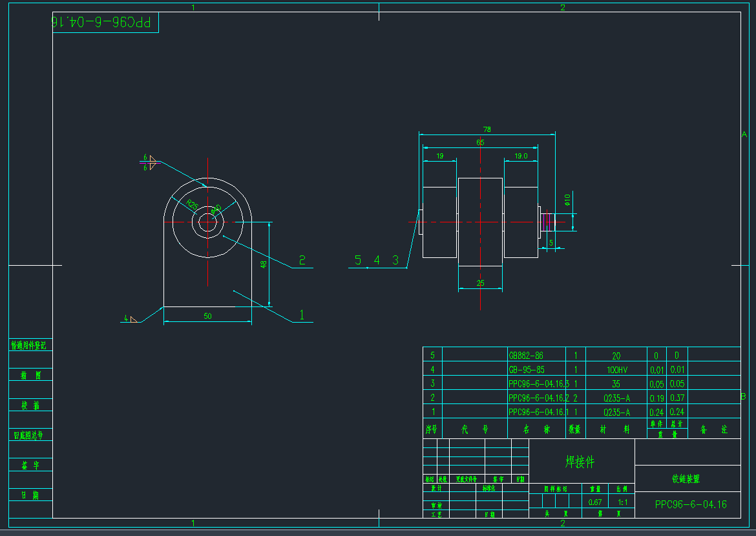
Task: Click the 校描 side label
Action: point(30,405)
